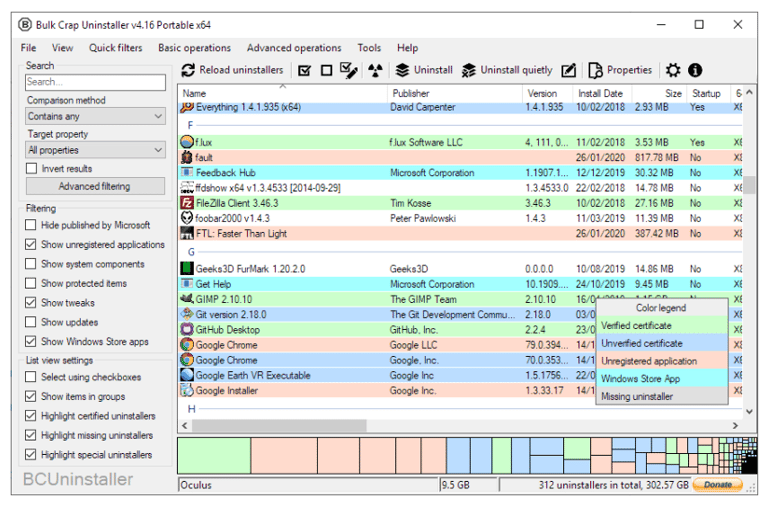The image size is (768, 507).
Task: Click the GIMP 2.10.10 icon
Action: tap(187, 299)
